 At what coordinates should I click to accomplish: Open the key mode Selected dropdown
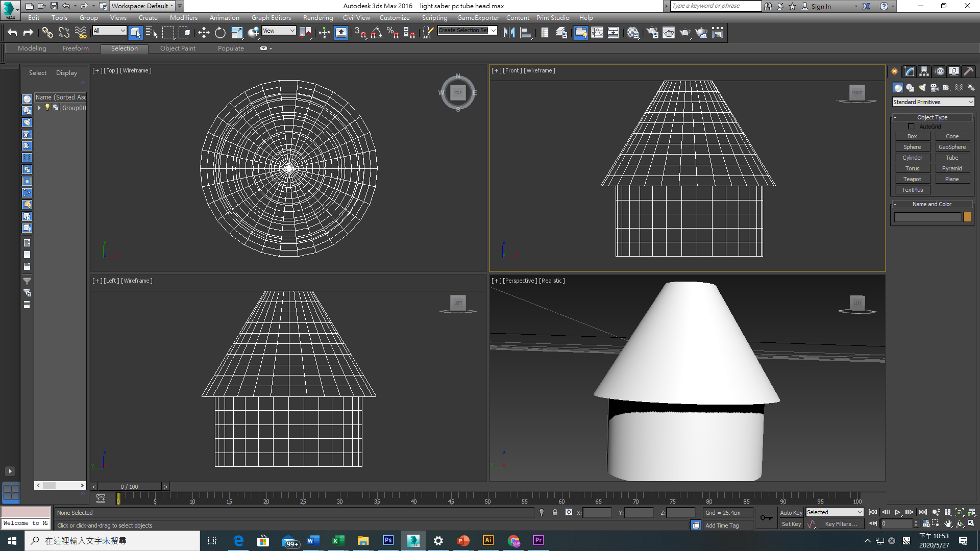tap(835, 512)
